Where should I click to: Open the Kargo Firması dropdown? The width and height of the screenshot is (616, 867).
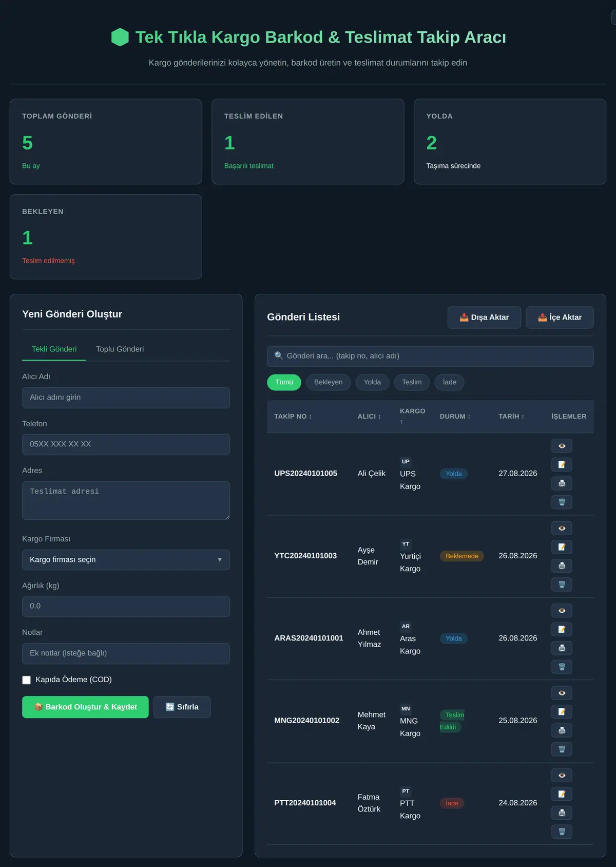coord(126,560)
